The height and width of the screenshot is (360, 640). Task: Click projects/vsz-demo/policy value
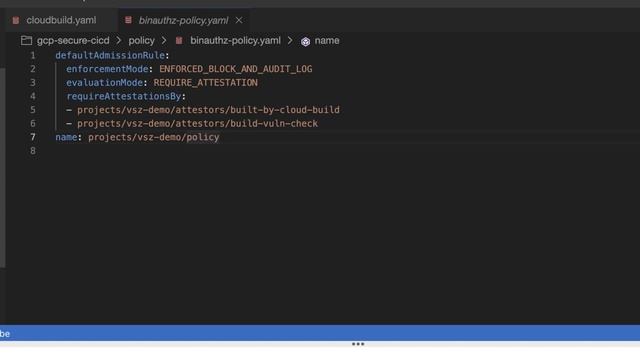(153, 137)
